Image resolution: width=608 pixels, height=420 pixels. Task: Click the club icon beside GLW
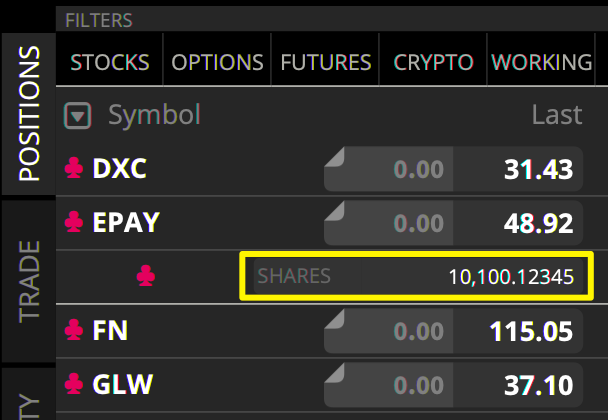click(74, 383)
